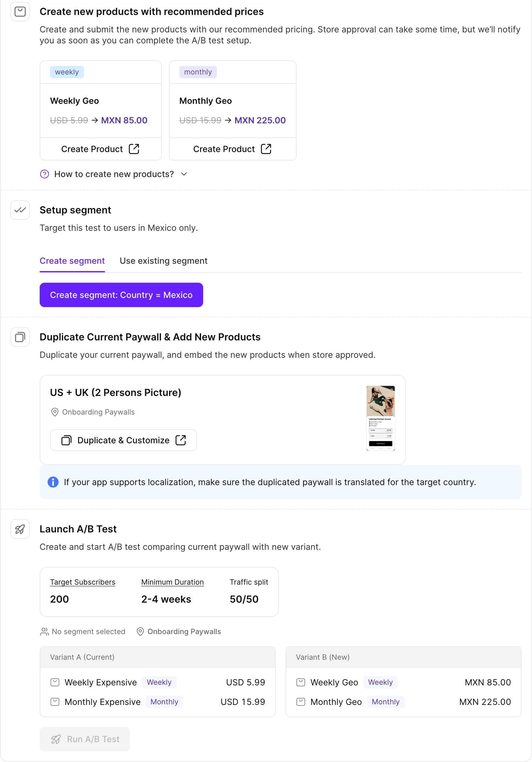Click the external link icon on Weekly Geo's Create Product
Image resolution: width=532 pixels, height=762 pixels.
point(134,149)
